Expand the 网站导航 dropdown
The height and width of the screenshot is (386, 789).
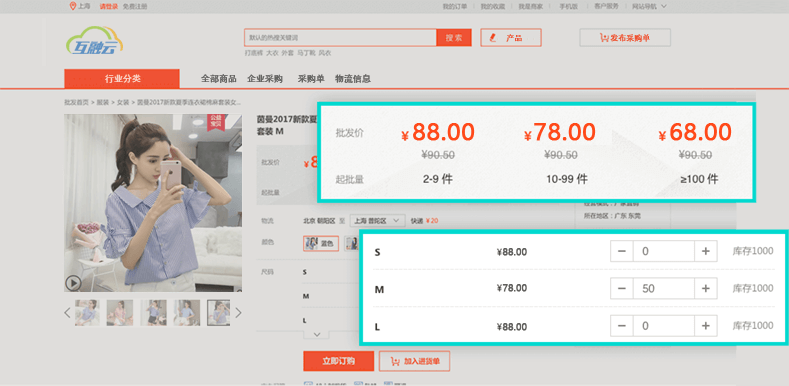click(x=649, y=7)
